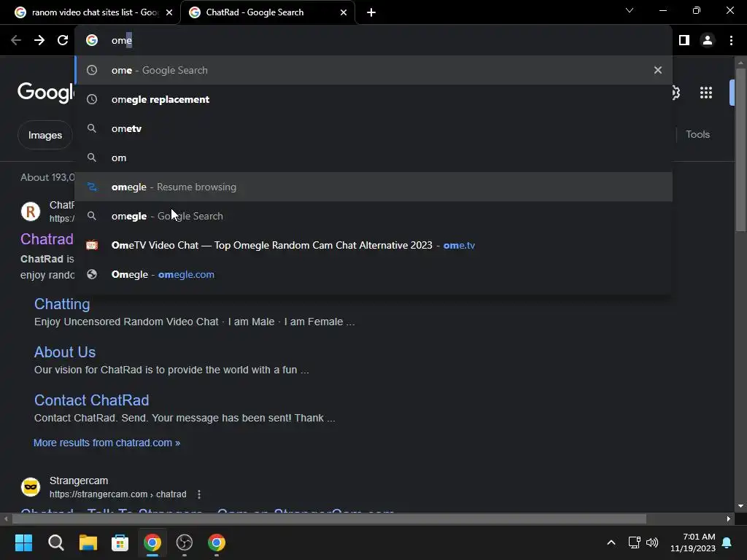
Task: Pick the 'om' search suggestion
Action: click(373, 157)
